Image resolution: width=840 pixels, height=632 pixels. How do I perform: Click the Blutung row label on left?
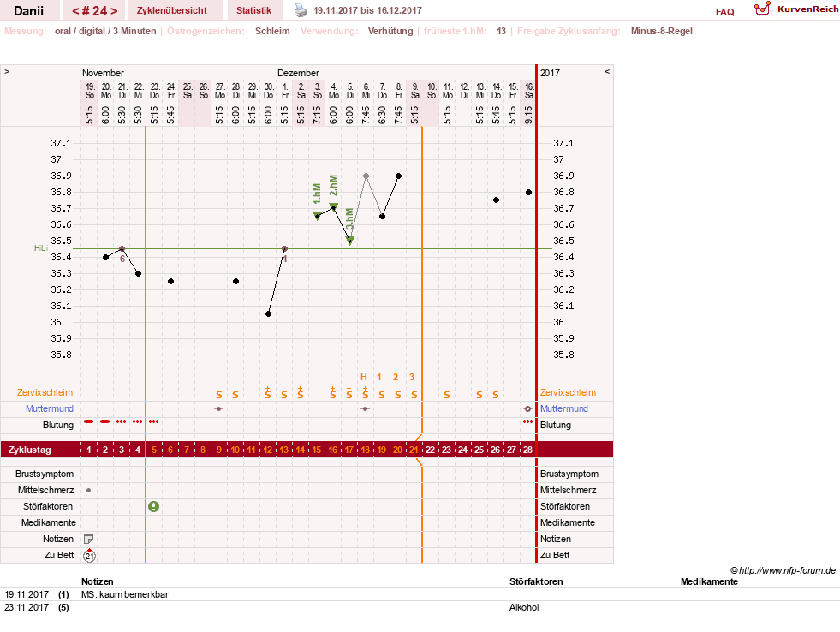58,425
